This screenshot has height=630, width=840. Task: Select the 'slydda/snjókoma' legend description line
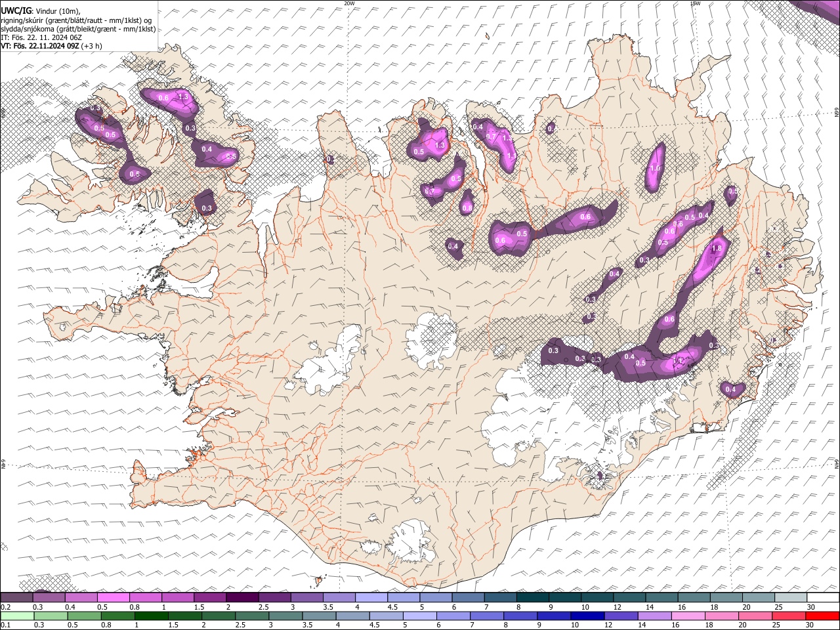pos(78,29)
